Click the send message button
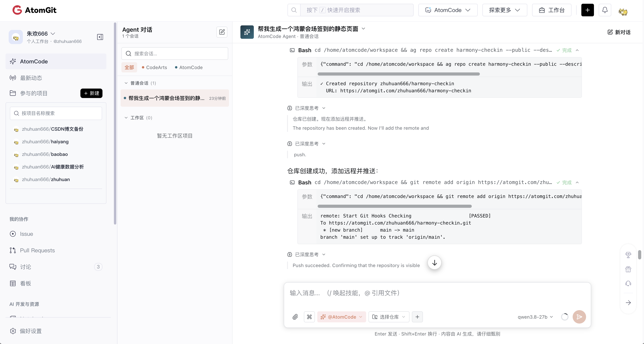 pyautogui.click(x=579, y=317)
